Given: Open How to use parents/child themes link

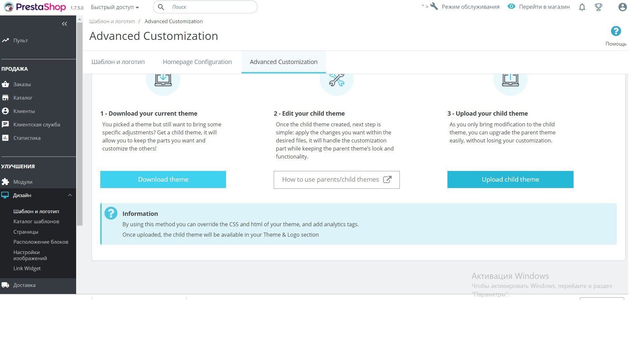Looking at the screenshot, I should click(336, 180).
